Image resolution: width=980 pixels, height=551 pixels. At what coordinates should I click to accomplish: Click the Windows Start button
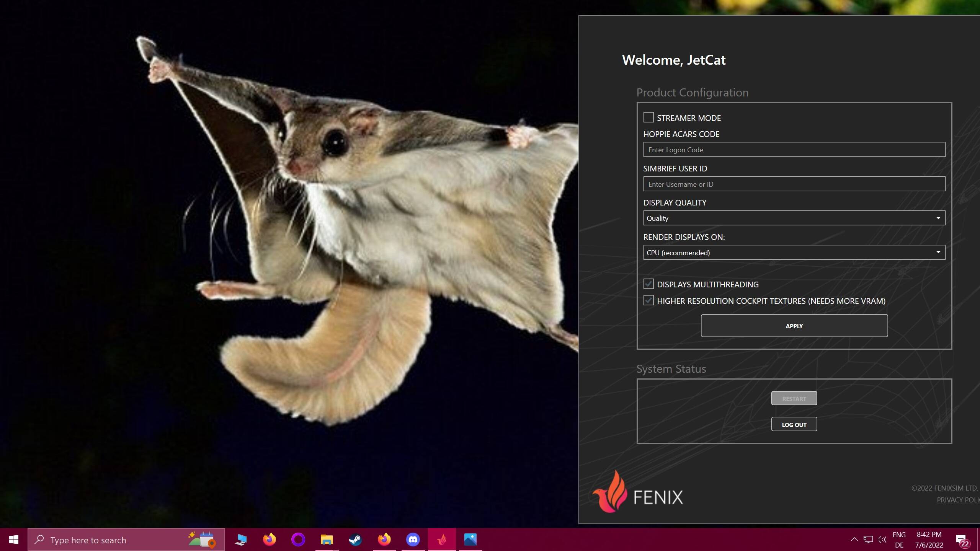tap(14, 540)
